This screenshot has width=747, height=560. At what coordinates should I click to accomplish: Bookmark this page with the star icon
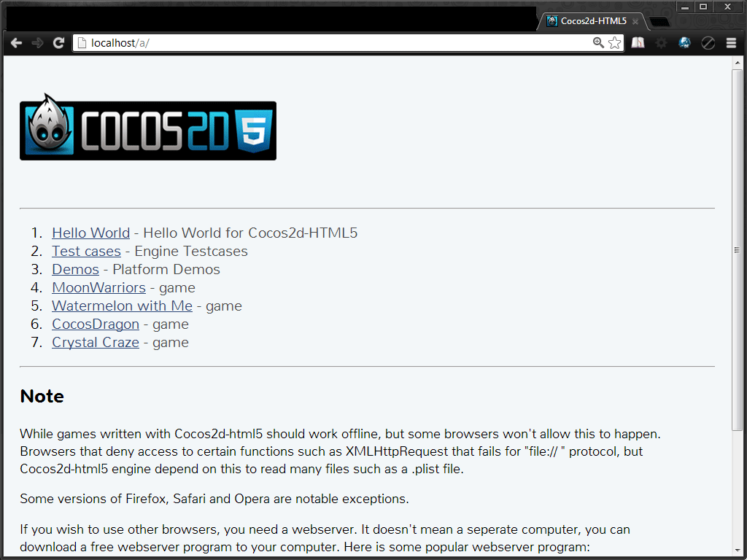tap(614, 43)
